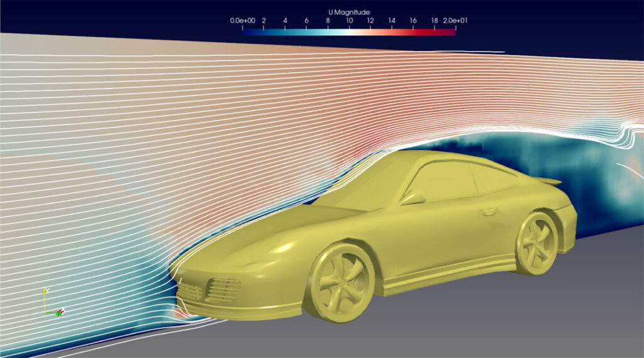Image resolution: width=644 pixels, height=358 pixels.
Task: Select the car's rear wheel
Action: [536, 243]
